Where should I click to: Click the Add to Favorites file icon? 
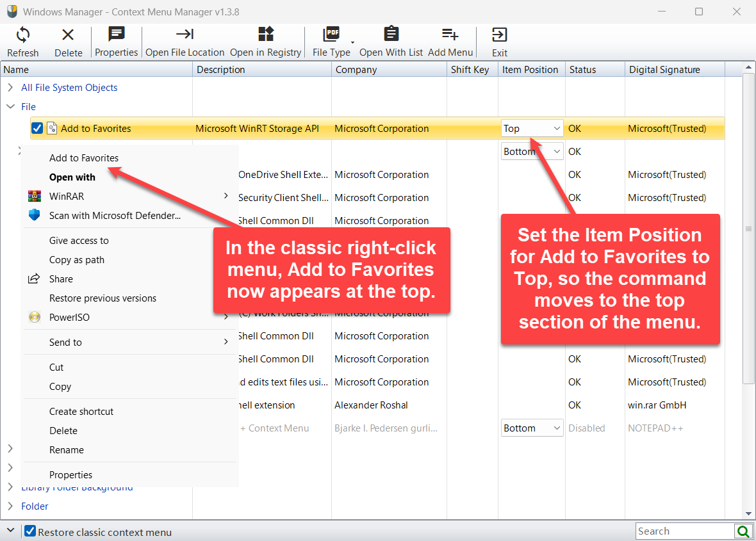(52, 129)
